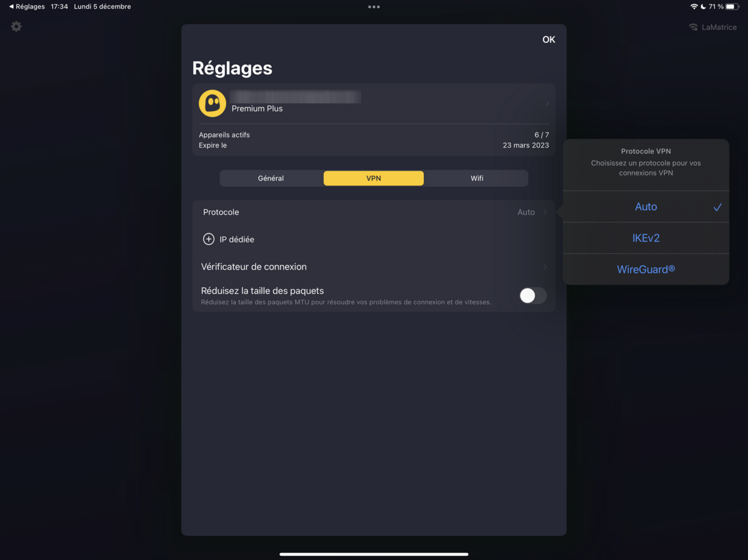Tap the battery icon in the status bar
Screen dimensions: 748x560
pos(733,7)
